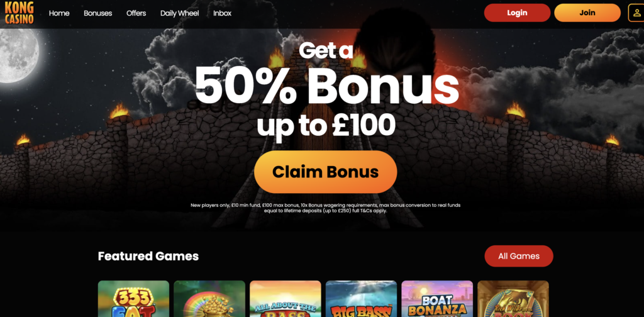Go to the Home menu item
The width and height of the screenshot is (644, 317).
click(59, 13)
